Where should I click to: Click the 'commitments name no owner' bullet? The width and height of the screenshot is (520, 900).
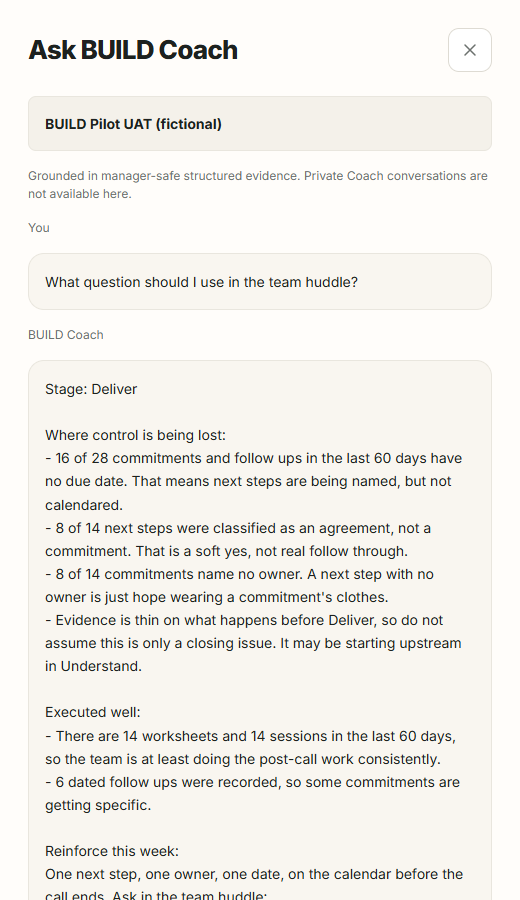click(x=239, y=585)
